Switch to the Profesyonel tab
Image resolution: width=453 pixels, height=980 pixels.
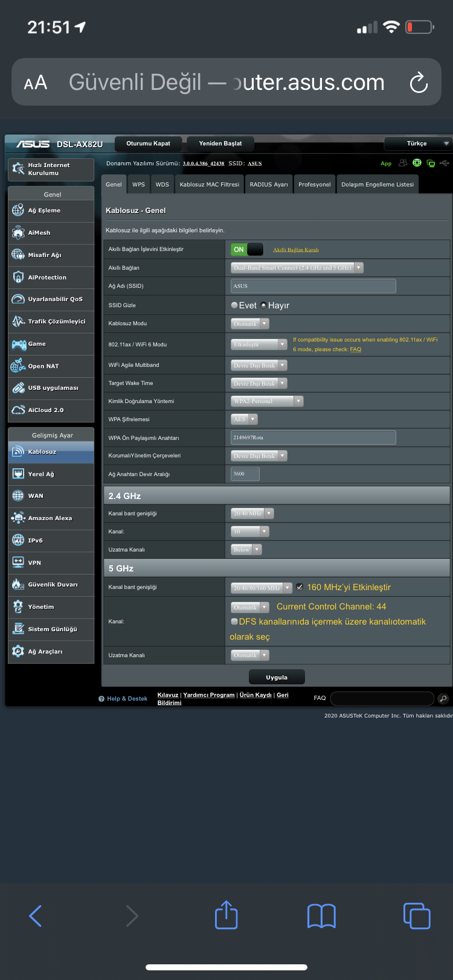(x=315, y=184)
